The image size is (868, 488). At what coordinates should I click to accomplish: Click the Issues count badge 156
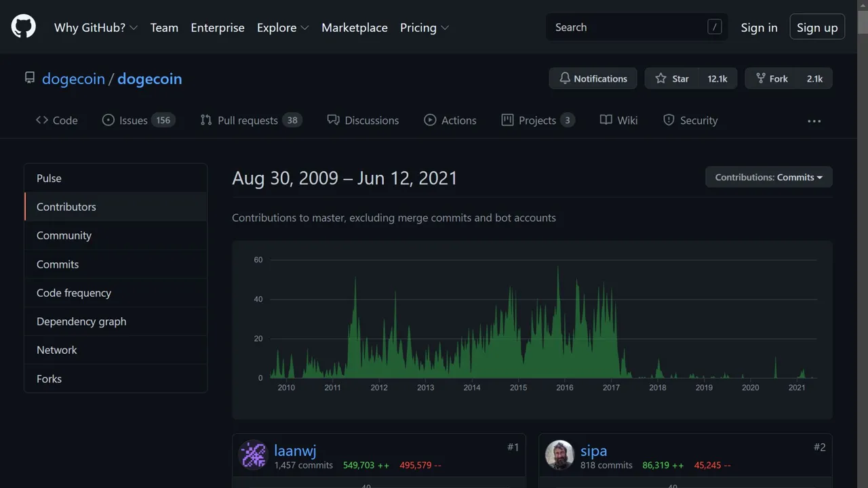pos(163,120)
